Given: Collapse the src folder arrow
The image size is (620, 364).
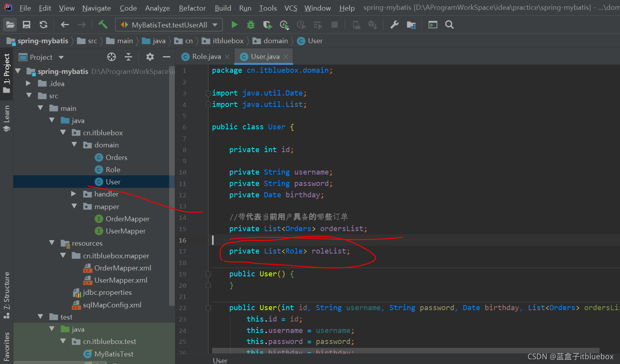Looking at the screenshot, I should pyautogui.click(x=29, y=96).
